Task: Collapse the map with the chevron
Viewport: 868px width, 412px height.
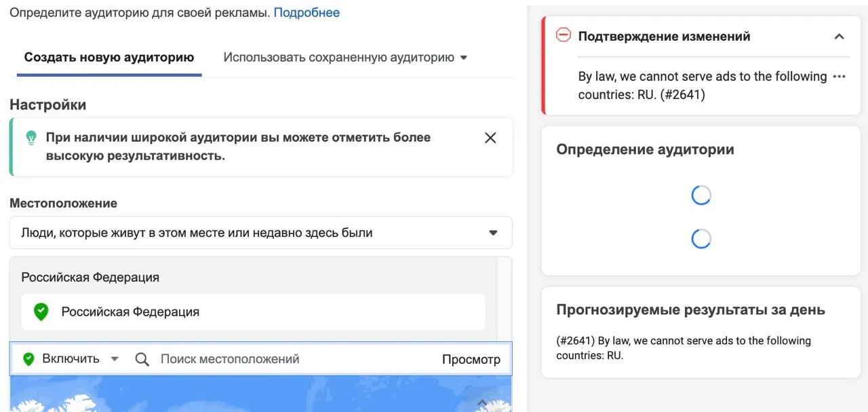Action: click(x=482, y=402)
